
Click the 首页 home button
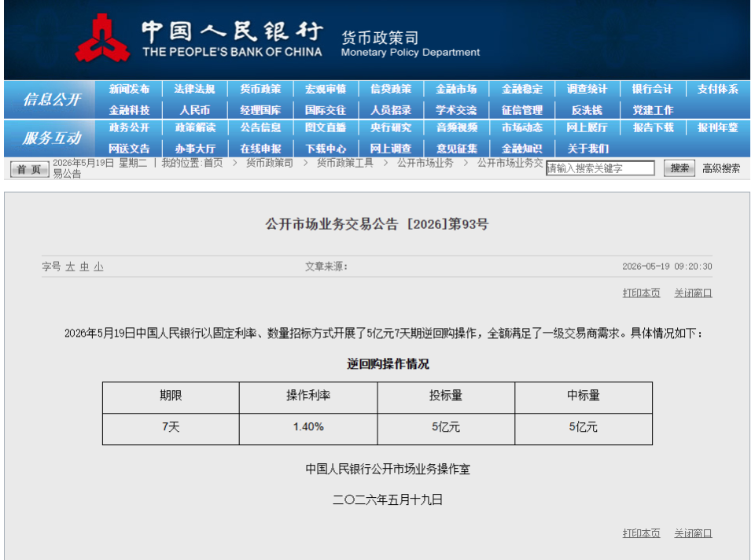pyautogui.click(x=29, y=169)
